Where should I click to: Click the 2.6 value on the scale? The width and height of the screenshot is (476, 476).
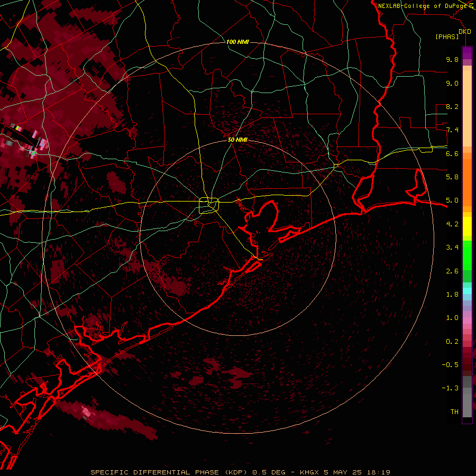(x=452, y=271)
